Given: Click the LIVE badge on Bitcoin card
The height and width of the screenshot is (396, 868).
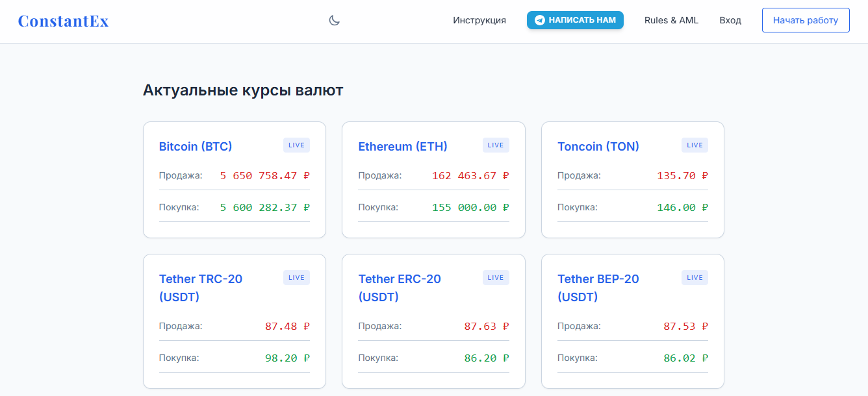Looking at the screenshot, I should [296, 145].
